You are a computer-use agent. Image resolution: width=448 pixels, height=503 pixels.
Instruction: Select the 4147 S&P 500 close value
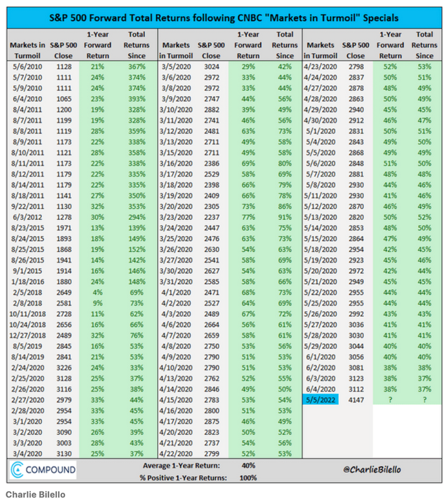coord(354,399)
